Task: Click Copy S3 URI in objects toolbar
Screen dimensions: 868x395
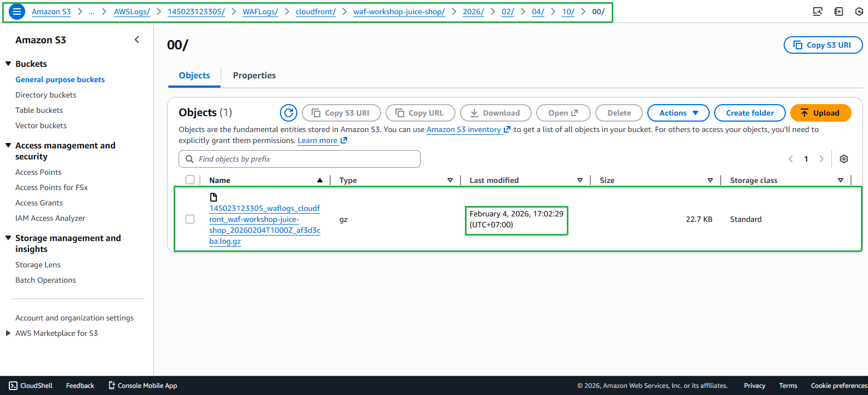Action: (341, 113)
